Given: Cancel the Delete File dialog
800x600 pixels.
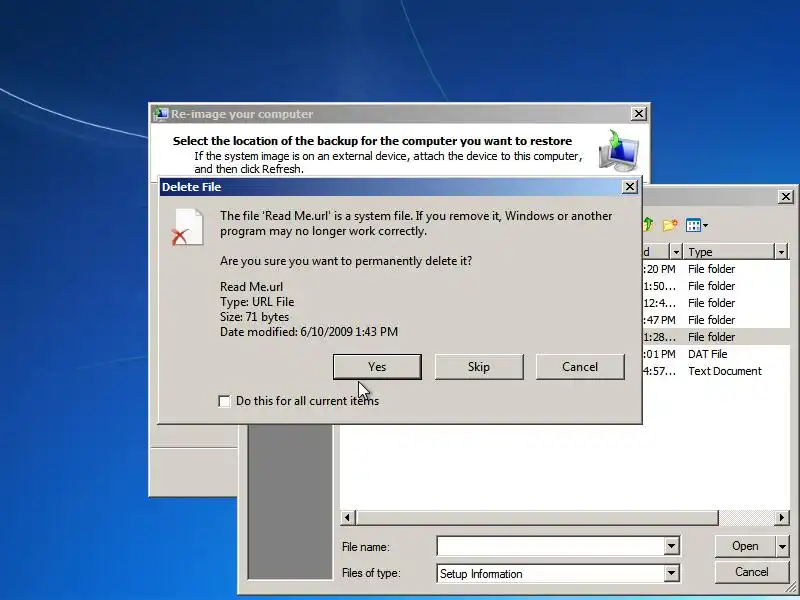Looking at the screenshot, I should tap(580, 367).
